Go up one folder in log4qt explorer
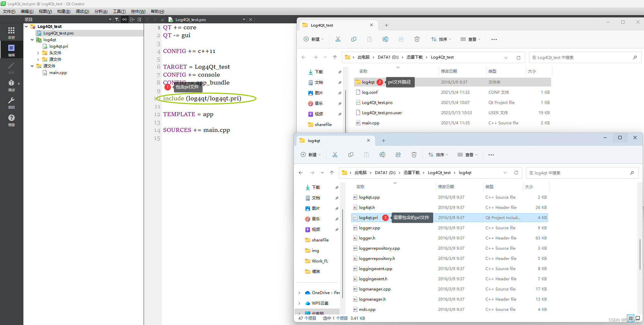Viewport: 644px width, 325px height. pyautogui.click(x=332, y=173)
